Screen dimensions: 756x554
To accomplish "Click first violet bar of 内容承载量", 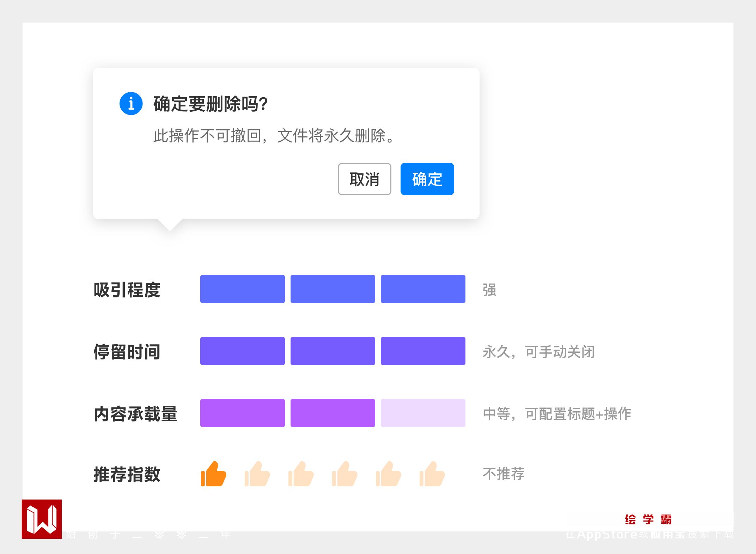I will (242, 413).
